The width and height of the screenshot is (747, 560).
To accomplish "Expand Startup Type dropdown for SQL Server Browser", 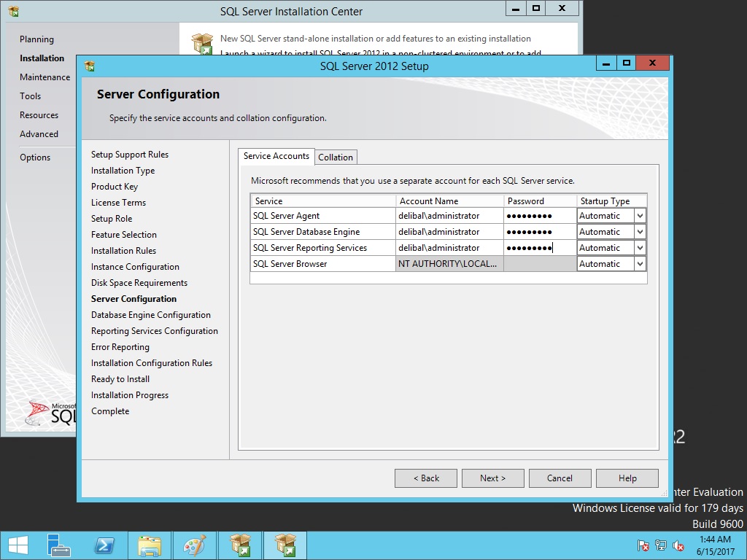I will [x=640, y=264].
